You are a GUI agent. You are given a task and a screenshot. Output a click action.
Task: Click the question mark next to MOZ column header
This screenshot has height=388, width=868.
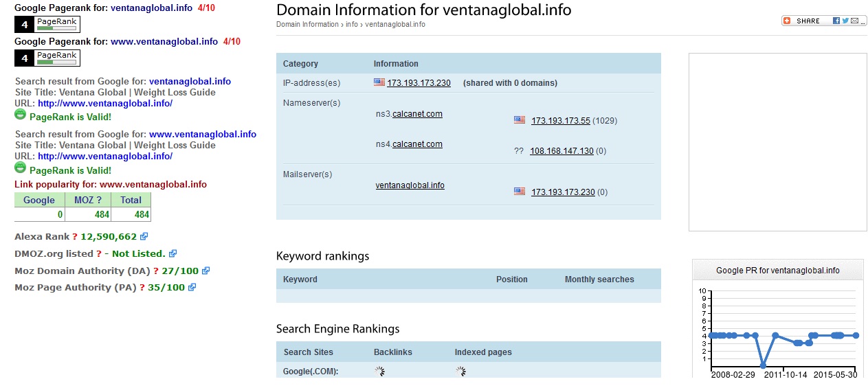click(98, 200)
